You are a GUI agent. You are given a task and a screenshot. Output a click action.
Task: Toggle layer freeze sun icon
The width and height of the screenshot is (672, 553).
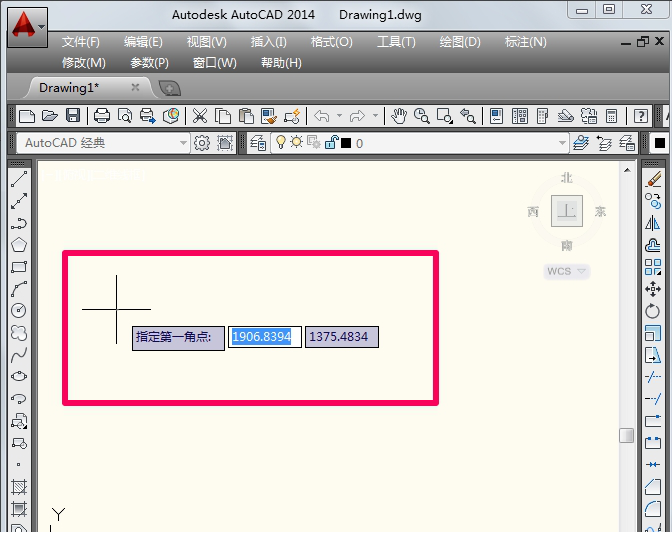[x=296, y=142]
